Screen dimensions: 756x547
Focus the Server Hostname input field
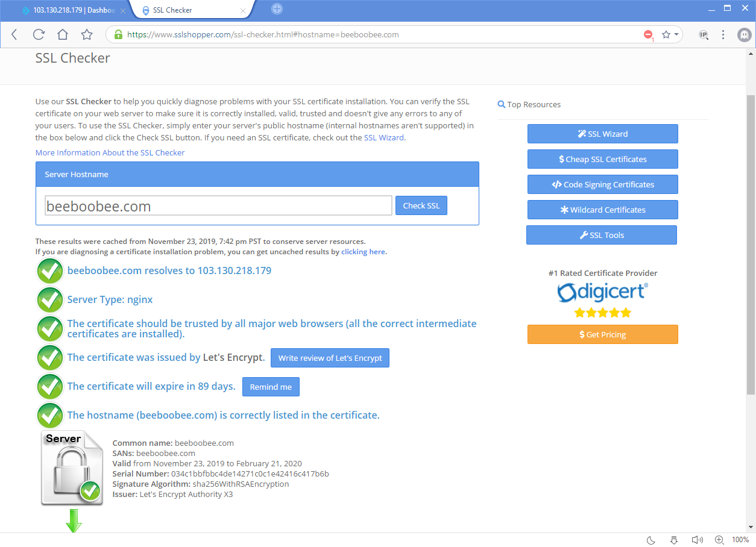218,206
